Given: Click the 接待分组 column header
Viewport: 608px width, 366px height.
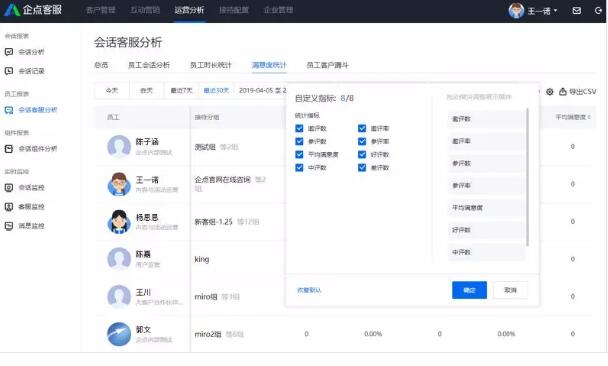Looking at the screenshot, I should (x=207, y=117).
